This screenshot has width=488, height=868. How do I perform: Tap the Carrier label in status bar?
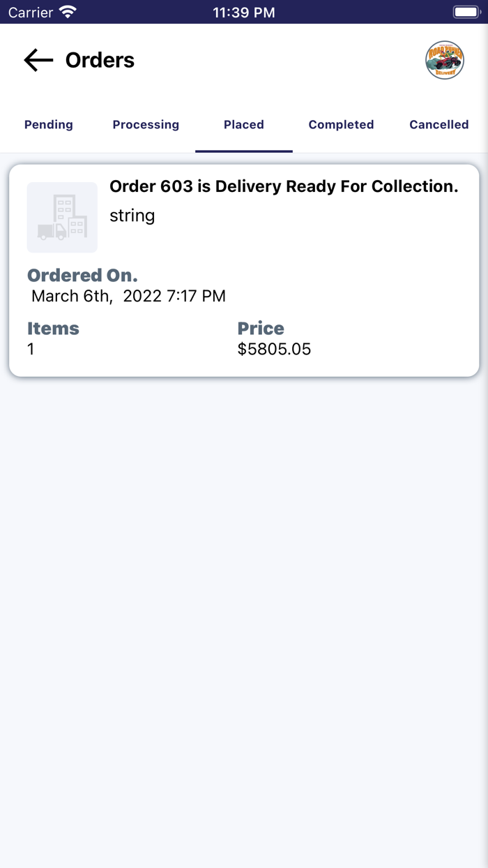31,12
